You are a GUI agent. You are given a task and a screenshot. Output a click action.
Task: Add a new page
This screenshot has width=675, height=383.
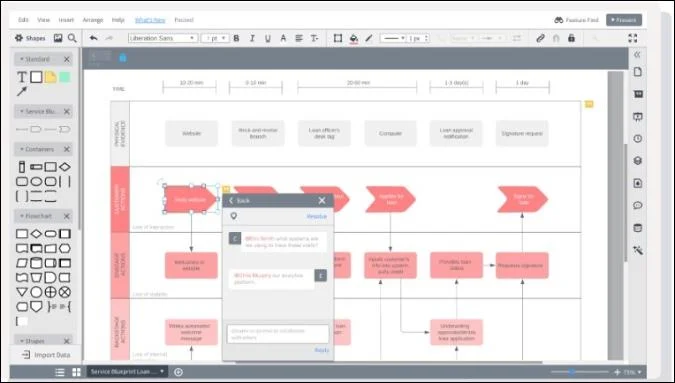coord(178,372)
